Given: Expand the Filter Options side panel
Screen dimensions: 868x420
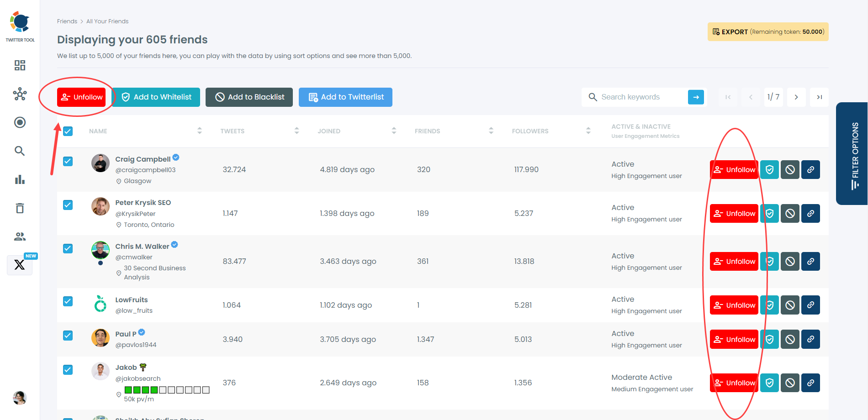Looking at the screenshot, I should (x=852, y=154).
